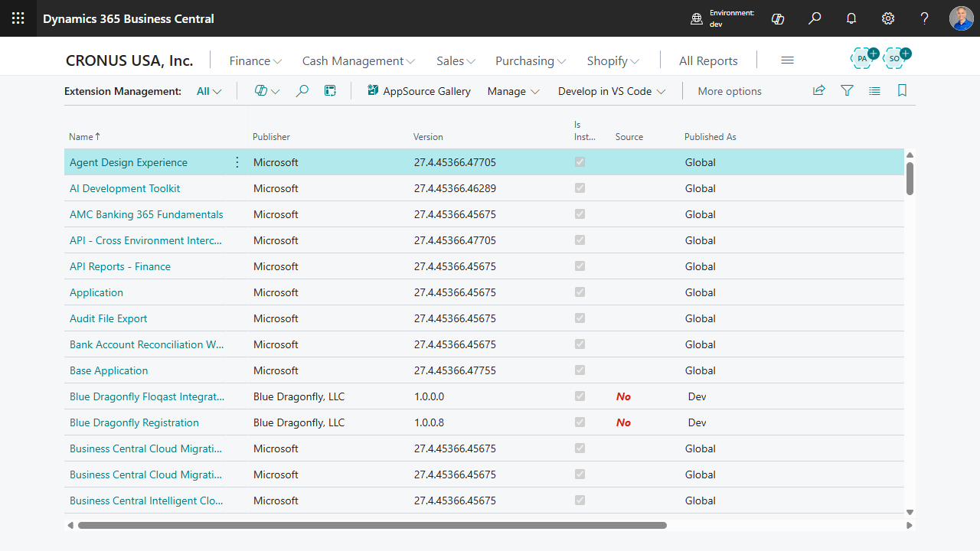This screenshot has height=551, width=980.
Task: Expand the Sales menu
Action: (456, 60)
